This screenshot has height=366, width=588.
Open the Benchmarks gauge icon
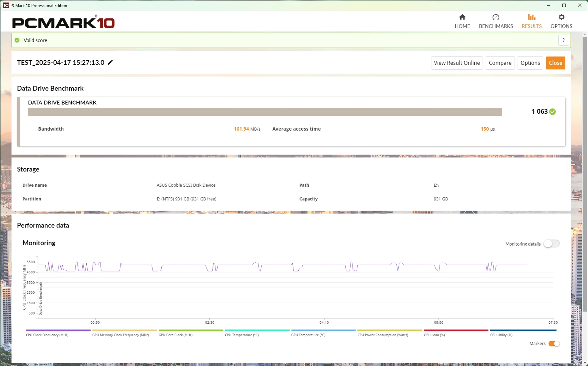(x=496, y=17)
